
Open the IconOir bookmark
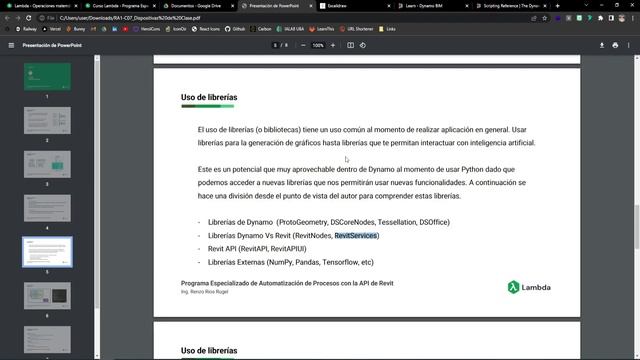(176, 29)
